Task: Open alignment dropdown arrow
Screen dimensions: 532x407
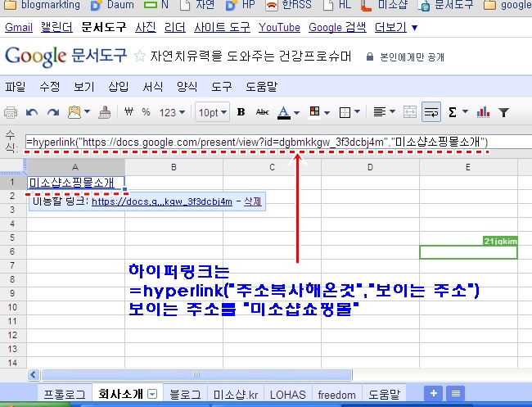Action: pyautogui.click(x=392, y=111)
